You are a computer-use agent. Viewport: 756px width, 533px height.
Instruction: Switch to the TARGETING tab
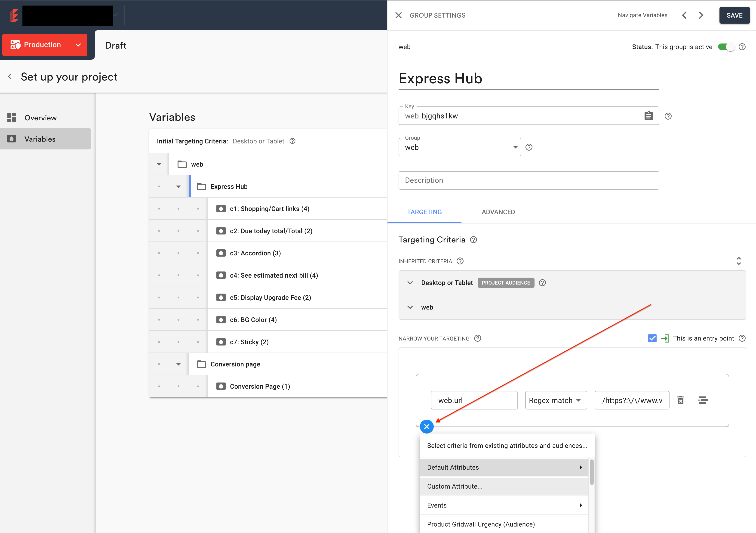tap(424, 212)
